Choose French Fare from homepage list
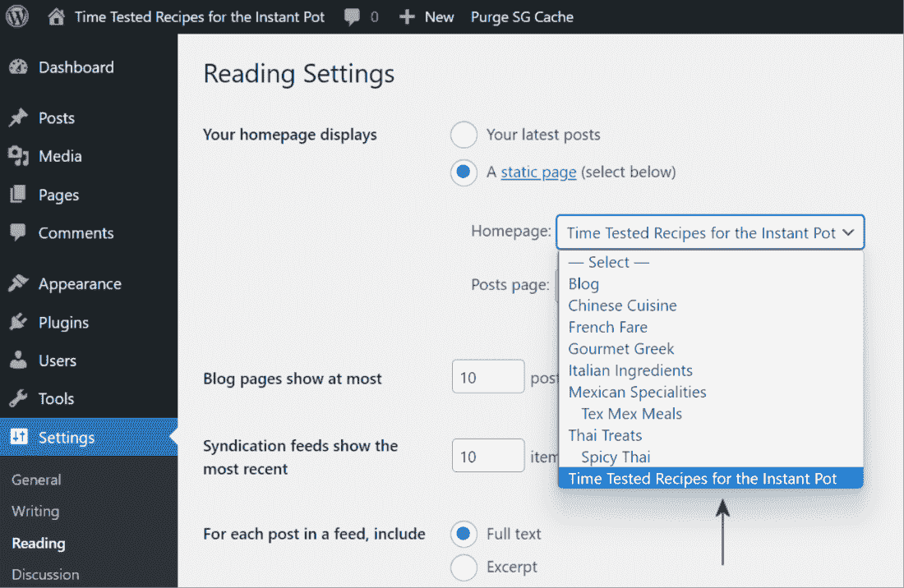 [x=711, y=327]
